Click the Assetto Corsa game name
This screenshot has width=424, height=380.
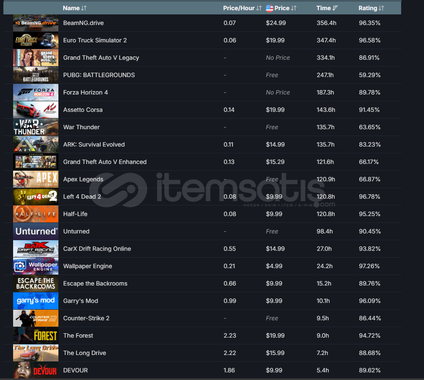click(83, 110)
